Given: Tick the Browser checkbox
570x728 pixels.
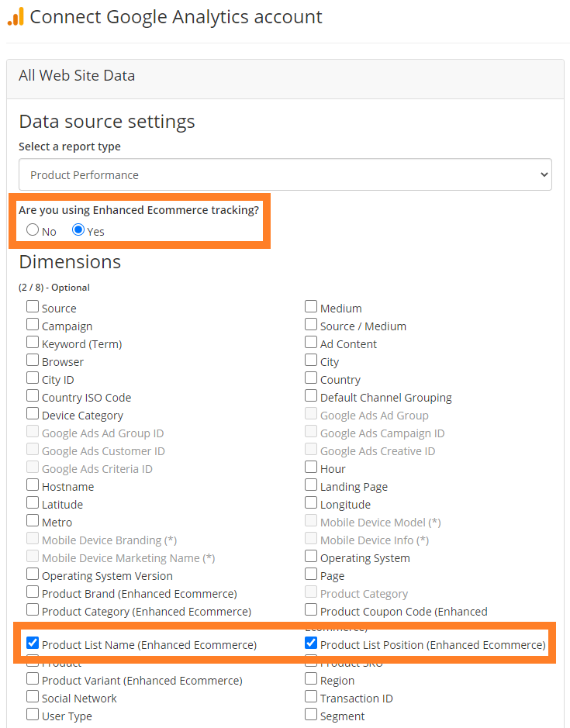Looking at the screenshot, I should 33,360.
